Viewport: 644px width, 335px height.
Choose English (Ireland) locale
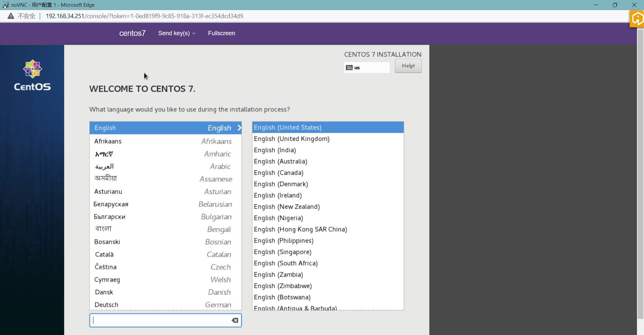(x=328, y=196)
